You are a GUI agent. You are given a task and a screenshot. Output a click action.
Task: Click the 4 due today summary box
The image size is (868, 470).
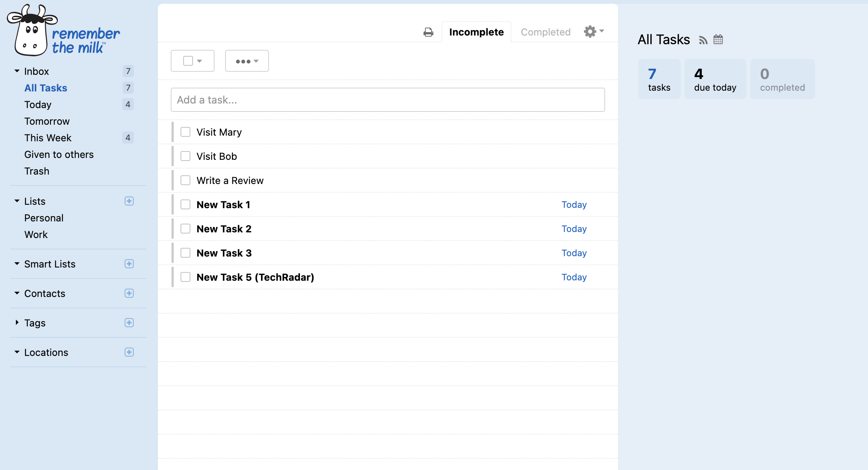click(x=715, y=79)
